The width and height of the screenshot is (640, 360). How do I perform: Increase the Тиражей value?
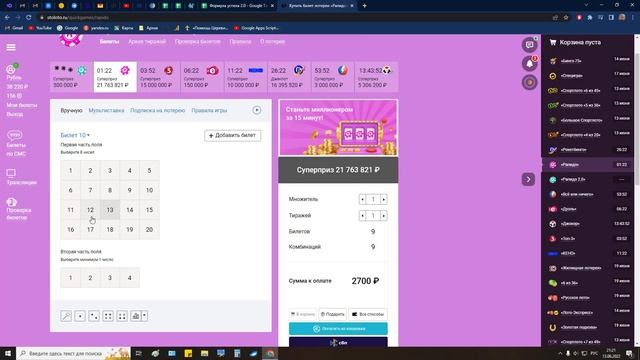[384, 216]
